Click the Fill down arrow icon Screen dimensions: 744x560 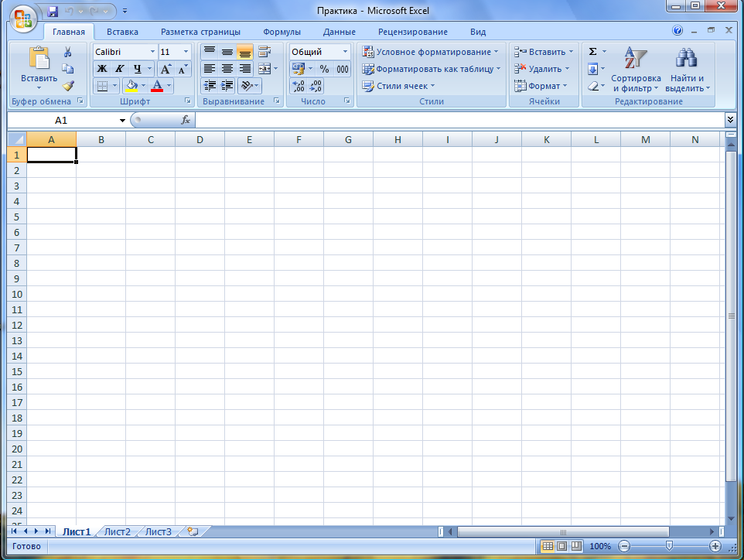(x=592, y=70)
